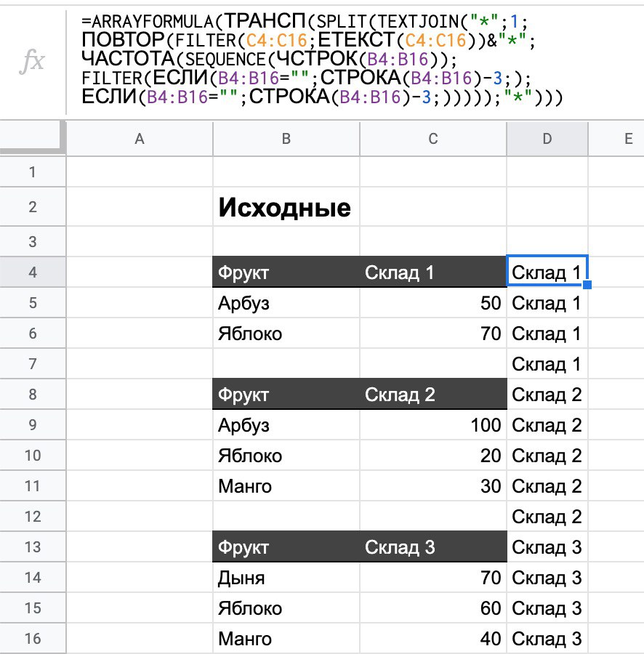Click 'Склад 1' in cell D5
The image size is (644, 654).
click(547, 302)
